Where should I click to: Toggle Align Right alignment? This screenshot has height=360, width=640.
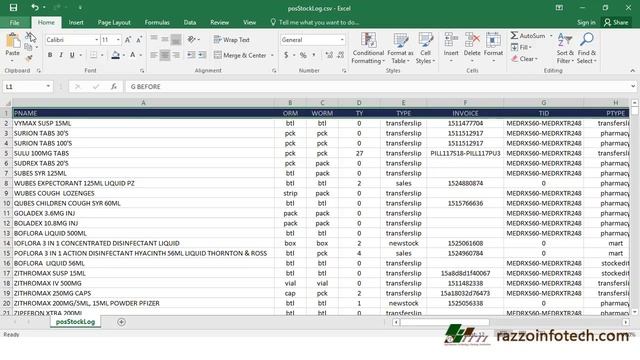pyautogui.click(x=176, y=55)
